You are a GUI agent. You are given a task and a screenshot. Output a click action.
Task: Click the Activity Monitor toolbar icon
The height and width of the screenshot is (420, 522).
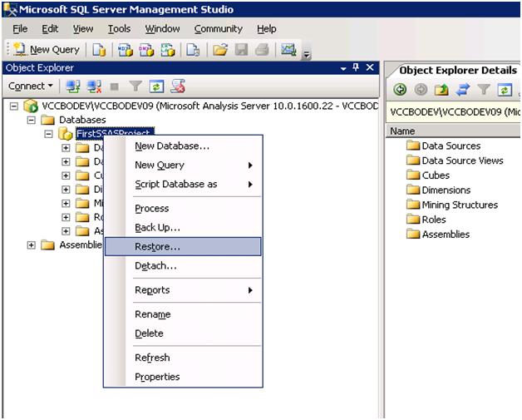tap(288, 50)
